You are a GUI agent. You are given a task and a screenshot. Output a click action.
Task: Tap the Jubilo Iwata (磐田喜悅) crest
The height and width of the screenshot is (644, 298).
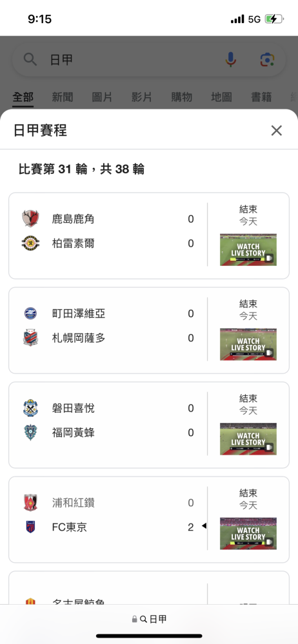(x=30, y=408)
